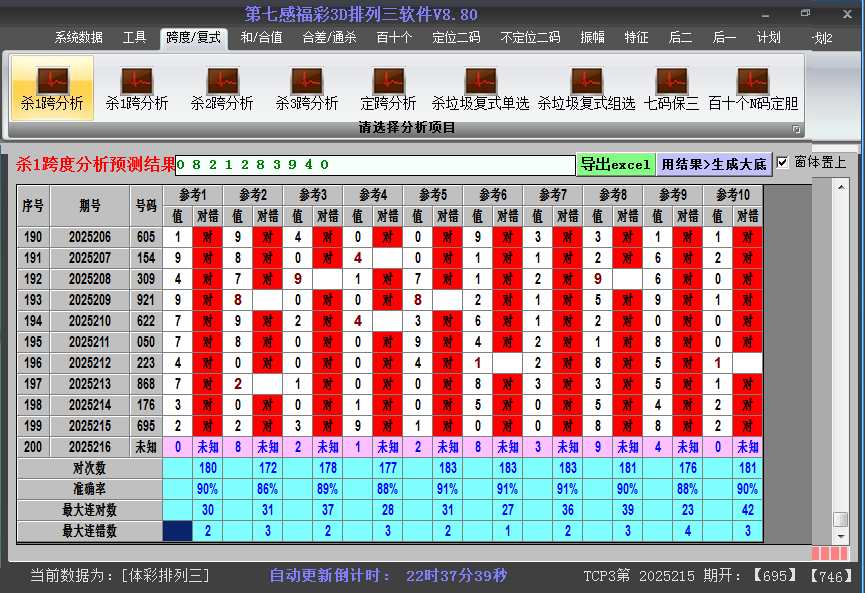Restore the application window size
The height and width of the screenshot is (593, 865).
(x=805, y=13)
